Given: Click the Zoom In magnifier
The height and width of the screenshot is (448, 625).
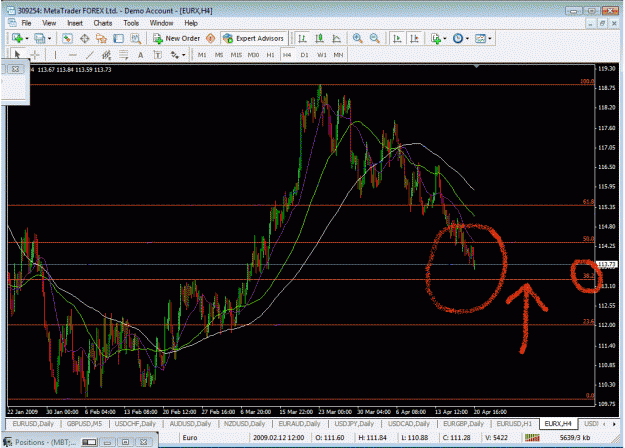Looking at the screenshot, I should tap(358, 38).
